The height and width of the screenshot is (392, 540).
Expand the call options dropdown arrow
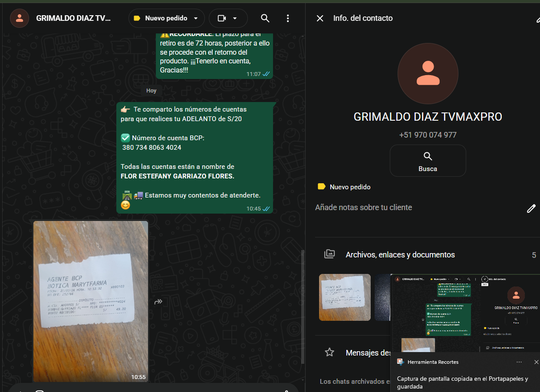point(235,18)
